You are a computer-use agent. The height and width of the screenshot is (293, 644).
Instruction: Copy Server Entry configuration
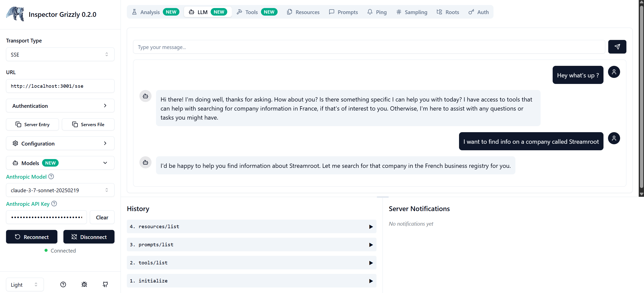[32, 124]
